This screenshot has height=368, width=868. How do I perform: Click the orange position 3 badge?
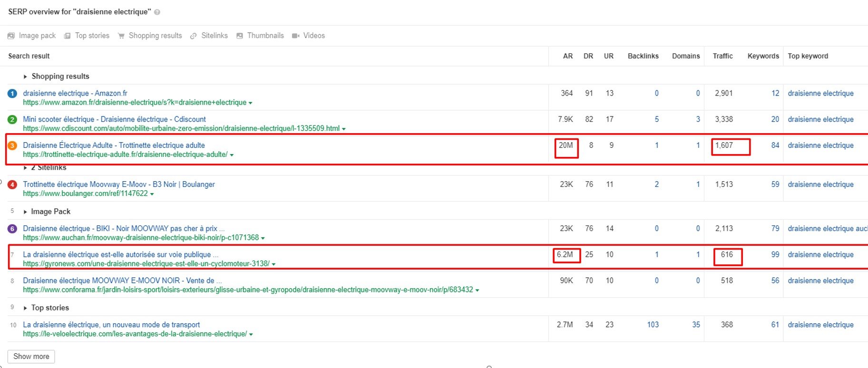tap(12, 145)
